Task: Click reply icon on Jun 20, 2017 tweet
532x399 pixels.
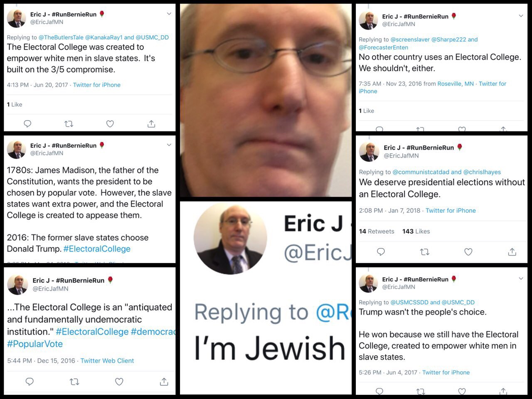Action: 27,123
